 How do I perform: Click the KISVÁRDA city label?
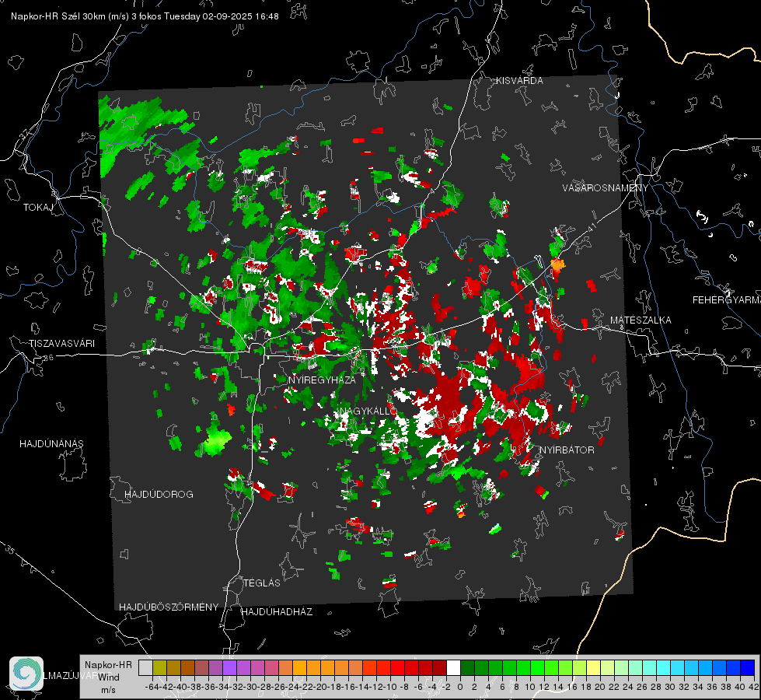click(x=519, y=81)
